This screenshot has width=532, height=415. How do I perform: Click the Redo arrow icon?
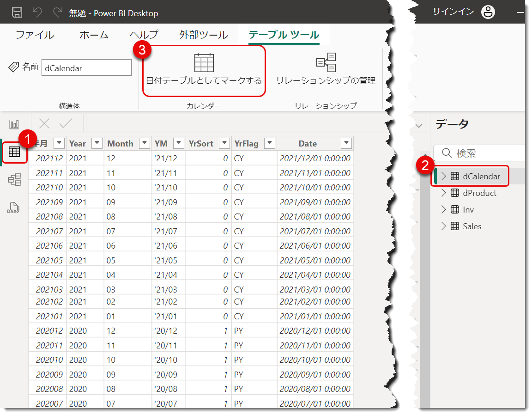tap(58, 12)
